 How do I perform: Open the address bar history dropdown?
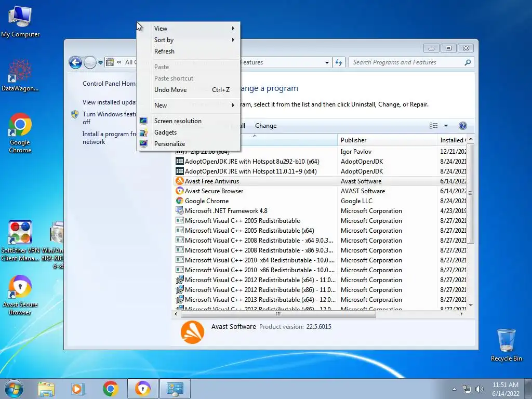327,62
